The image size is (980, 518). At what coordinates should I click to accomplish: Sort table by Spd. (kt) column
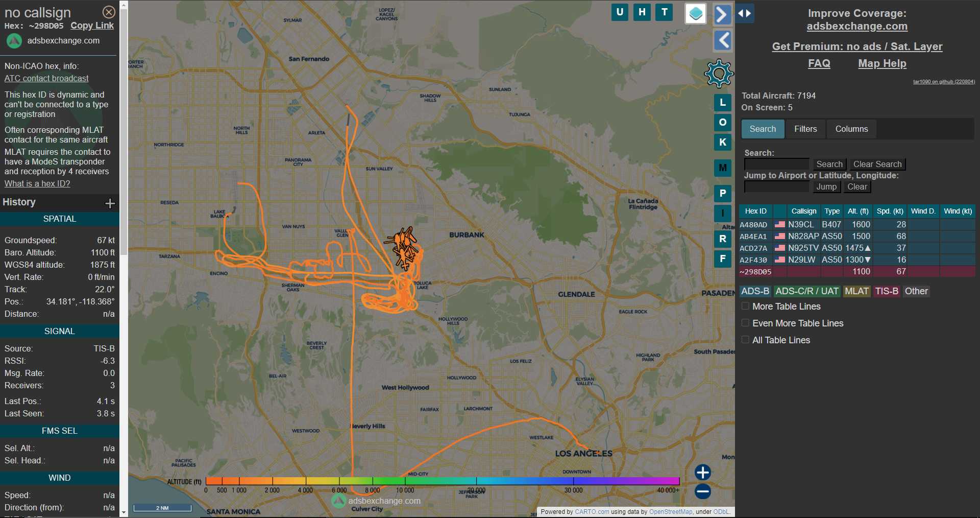[890, 211]
